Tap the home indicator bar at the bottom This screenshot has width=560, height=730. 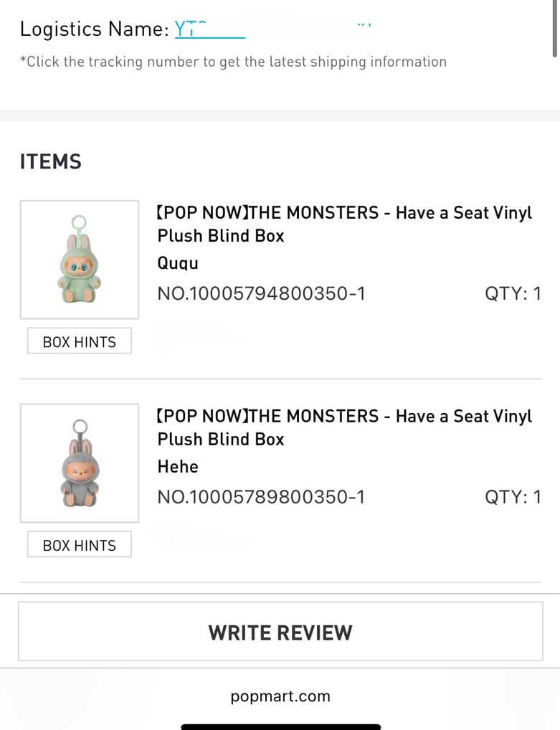(x=280, y=726)
